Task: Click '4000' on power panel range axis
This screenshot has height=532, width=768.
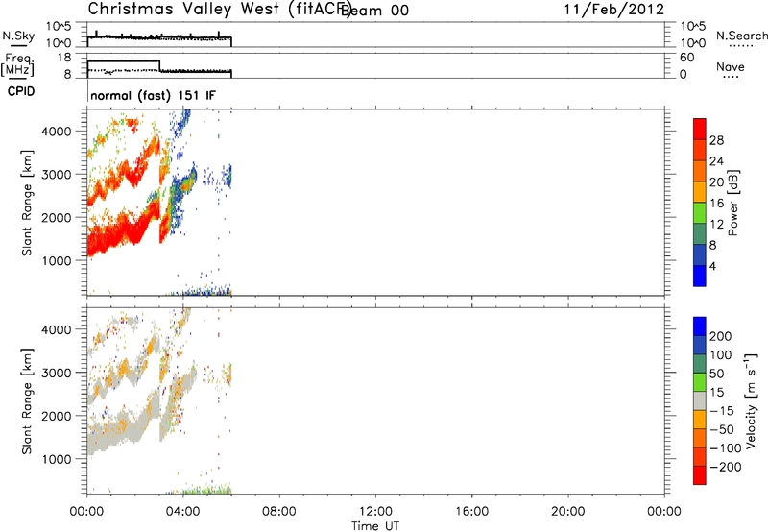Action: 57,132
